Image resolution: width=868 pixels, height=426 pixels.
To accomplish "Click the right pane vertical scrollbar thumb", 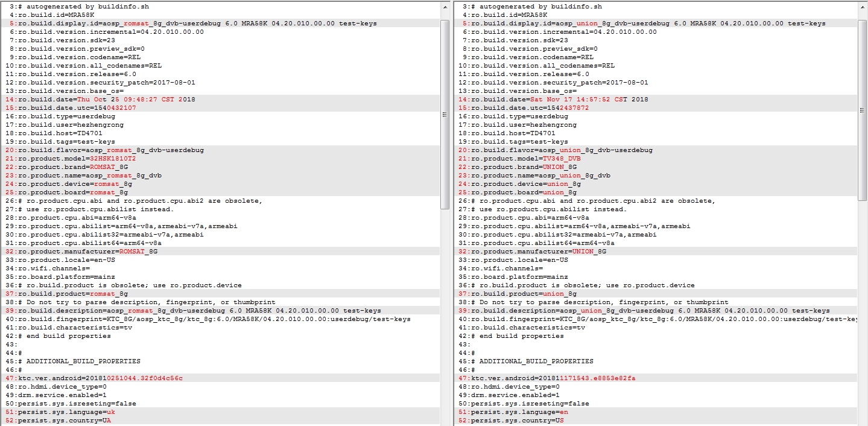I will coord(863,109).
